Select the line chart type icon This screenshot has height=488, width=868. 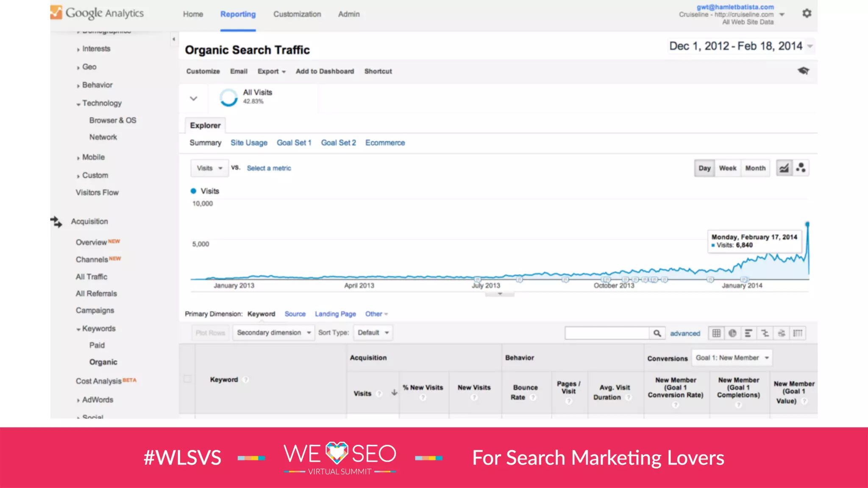click(x=784, y=168)
